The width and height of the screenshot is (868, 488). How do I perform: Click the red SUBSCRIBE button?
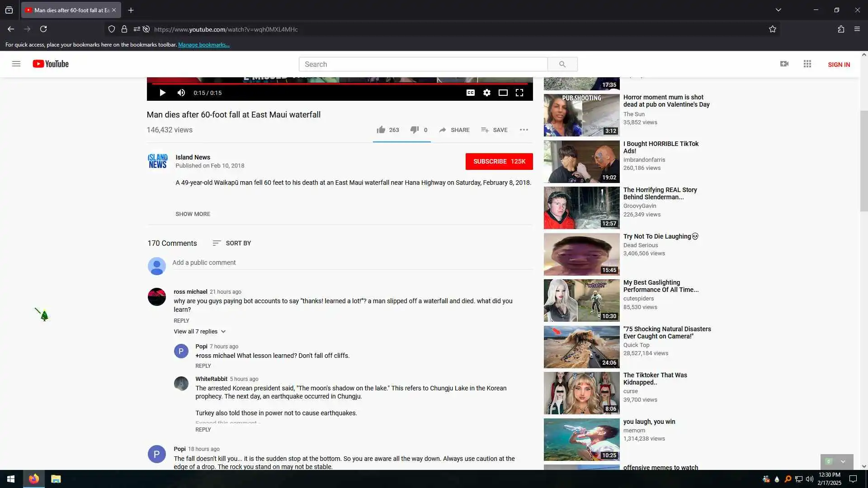[499, 161]
